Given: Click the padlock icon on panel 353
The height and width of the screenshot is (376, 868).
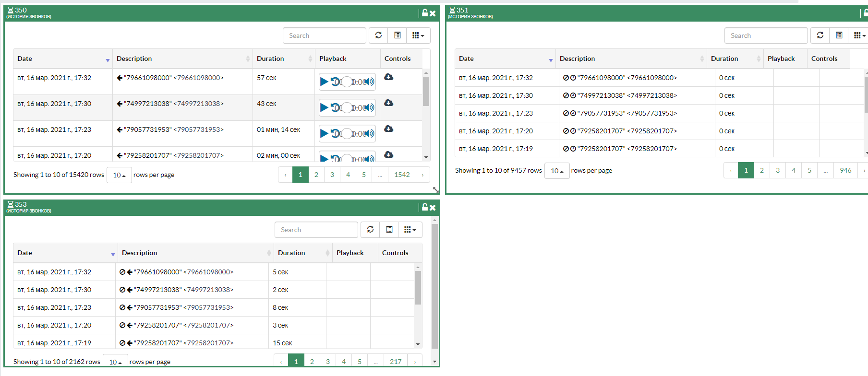Looking at the screenshot, I should [425, 207].
